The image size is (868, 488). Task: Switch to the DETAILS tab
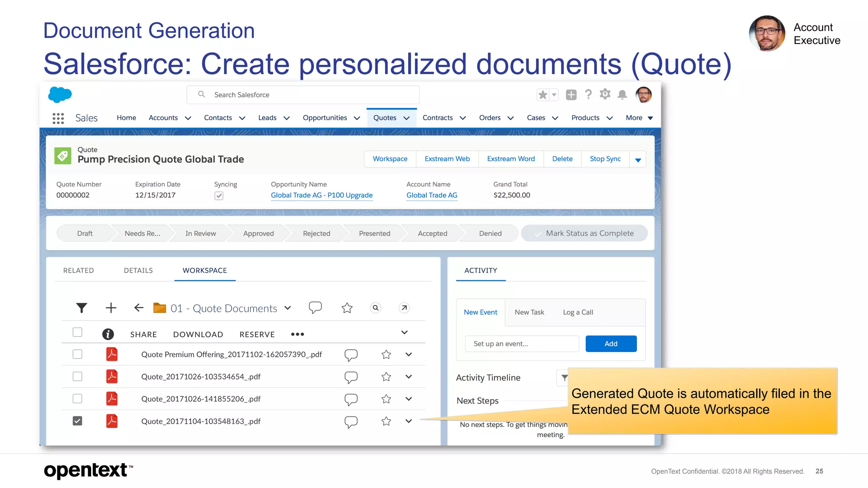tap(138, 270)
